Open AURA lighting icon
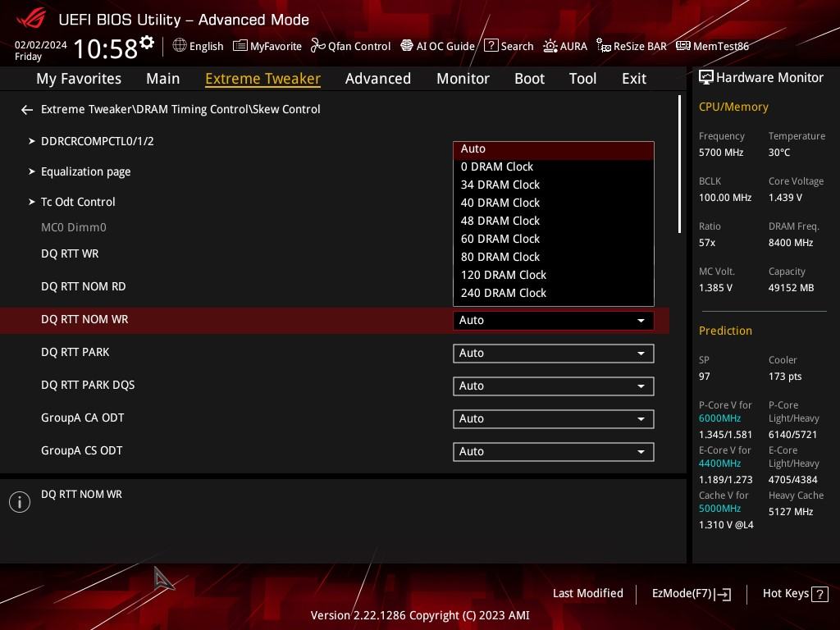This screenshot has height=630, width=840. (x=550, y=46)
